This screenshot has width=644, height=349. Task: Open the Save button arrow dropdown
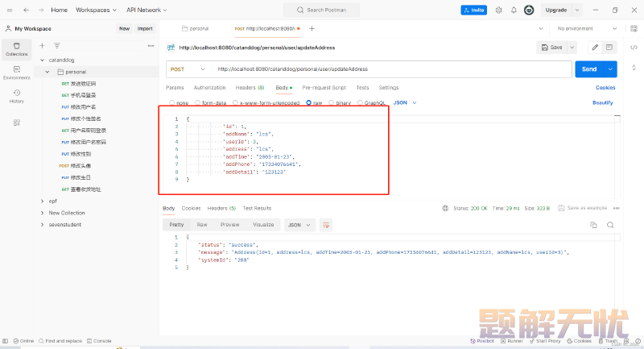click(x=572, y=48)
